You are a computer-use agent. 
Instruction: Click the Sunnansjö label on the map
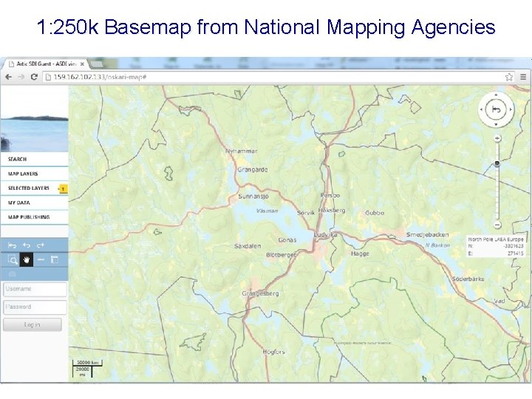click(x=253, y=197)
